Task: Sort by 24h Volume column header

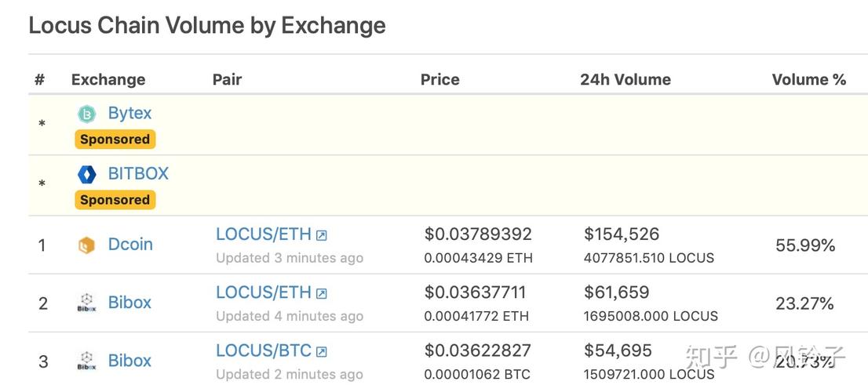Action: point(625,80)
